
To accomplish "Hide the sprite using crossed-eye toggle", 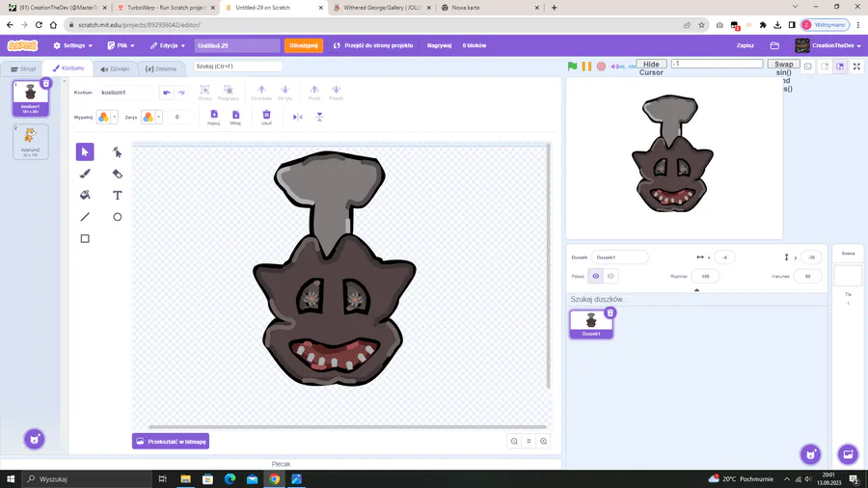I will (x=610, y=276).
